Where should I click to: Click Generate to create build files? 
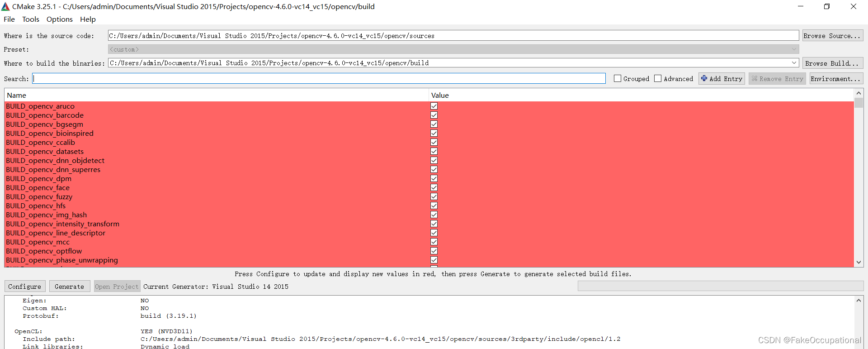point(70,287)
